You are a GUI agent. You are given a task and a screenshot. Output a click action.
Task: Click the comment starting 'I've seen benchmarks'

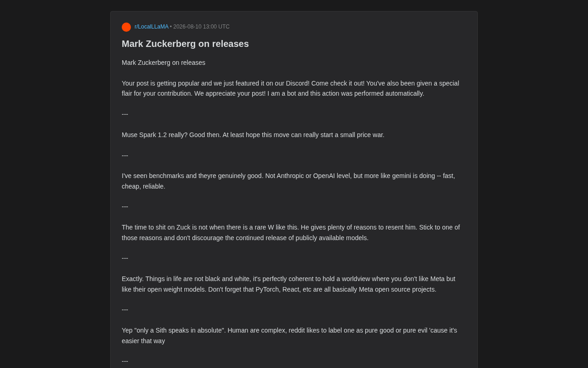(288, 181)
